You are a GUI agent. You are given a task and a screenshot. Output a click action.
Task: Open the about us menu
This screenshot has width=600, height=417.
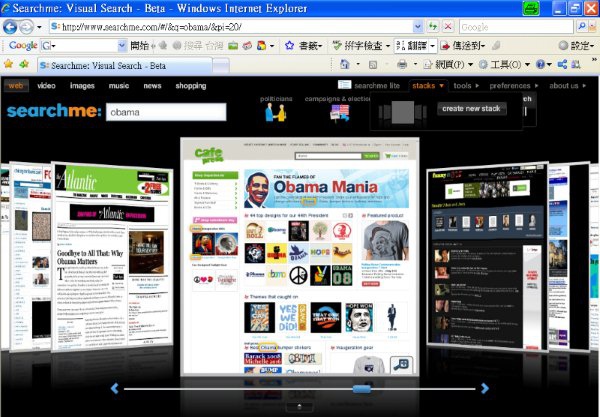click(x=567, y=86)
